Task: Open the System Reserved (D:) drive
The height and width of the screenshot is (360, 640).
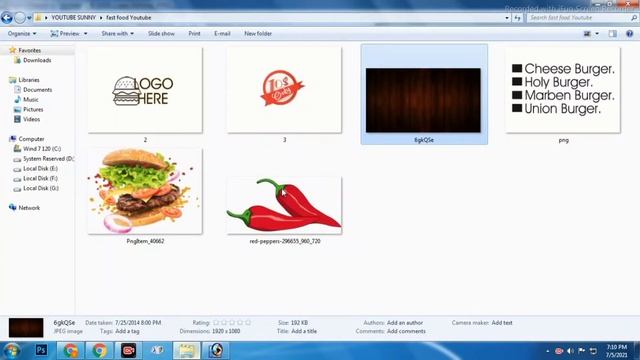Action: tap(48, 158)
